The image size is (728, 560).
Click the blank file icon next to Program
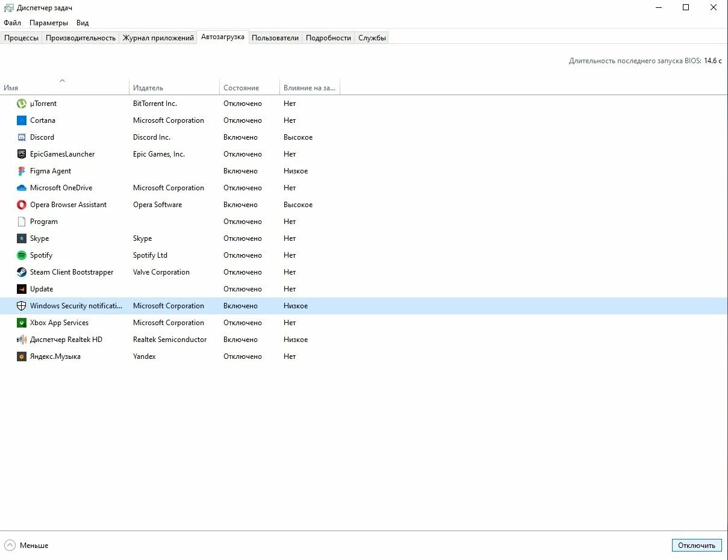pos(22,222)
